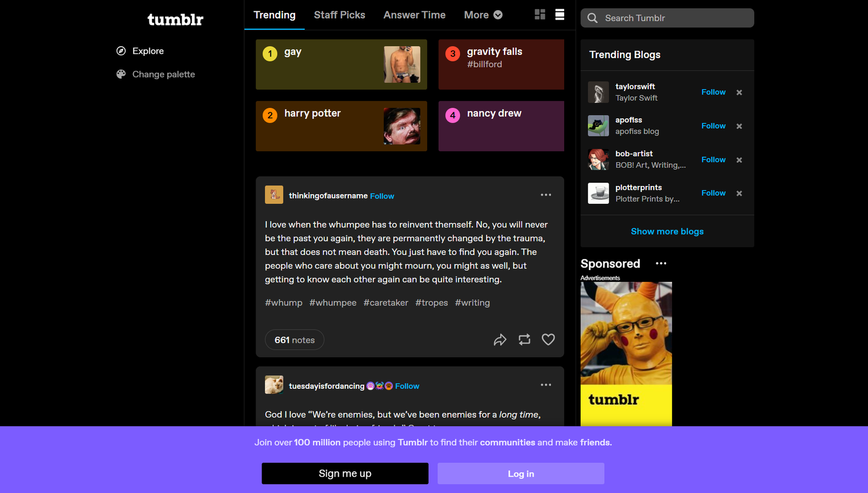Switch to grid layout view

tap(540, 15)
